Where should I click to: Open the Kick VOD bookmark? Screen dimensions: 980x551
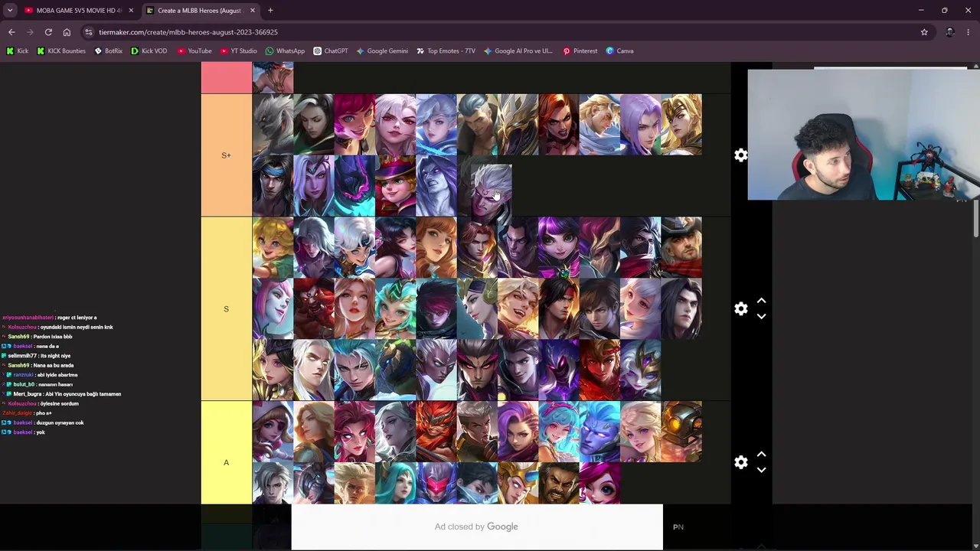pos(149,51)
